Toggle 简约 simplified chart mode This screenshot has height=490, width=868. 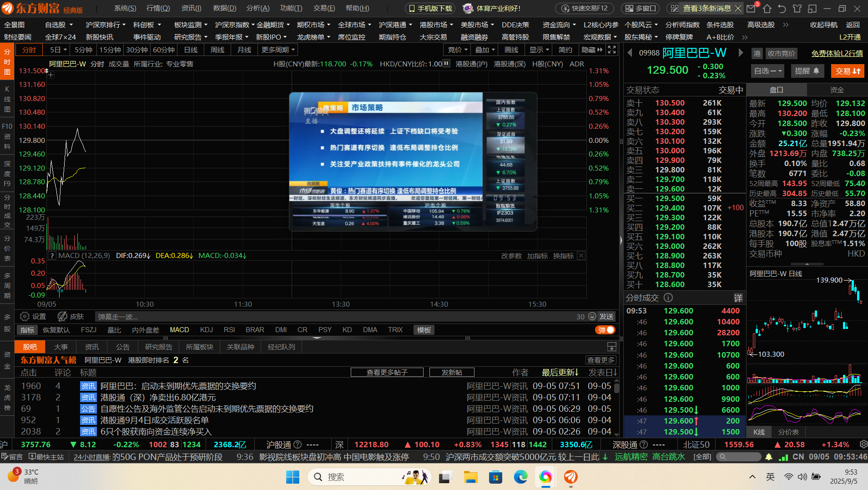(x=565, y=50)
